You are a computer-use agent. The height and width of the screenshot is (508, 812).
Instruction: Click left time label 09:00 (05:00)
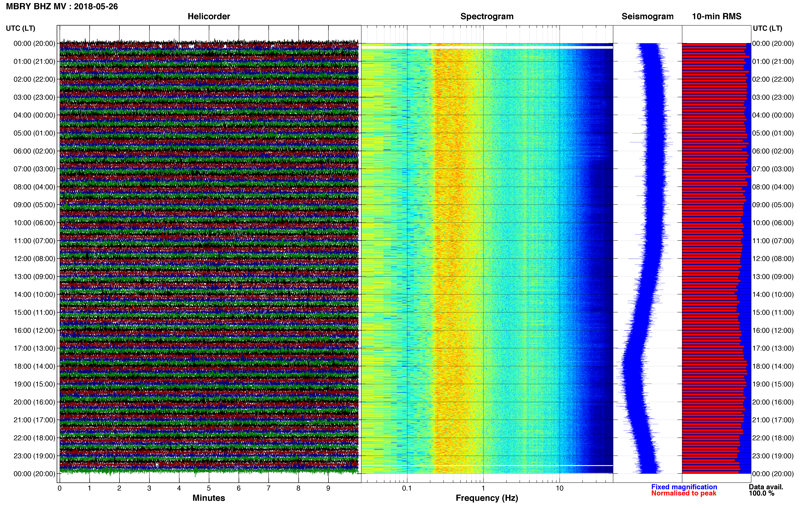[34, 205]
